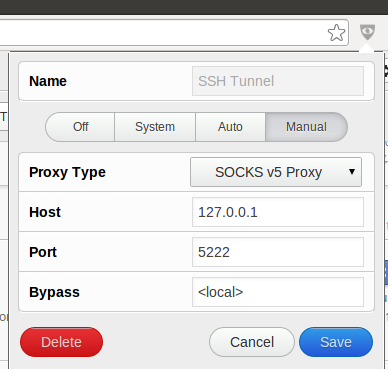Screen dimensions: 388x369
Task: Click the Host label
Action: point(45,212)
